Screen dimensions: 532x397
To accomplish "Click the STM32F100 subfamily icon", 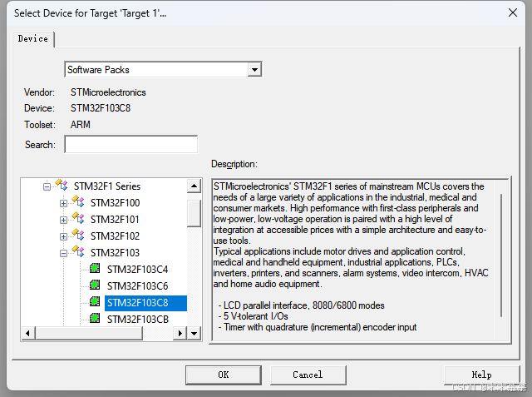I will pos(78,201).
